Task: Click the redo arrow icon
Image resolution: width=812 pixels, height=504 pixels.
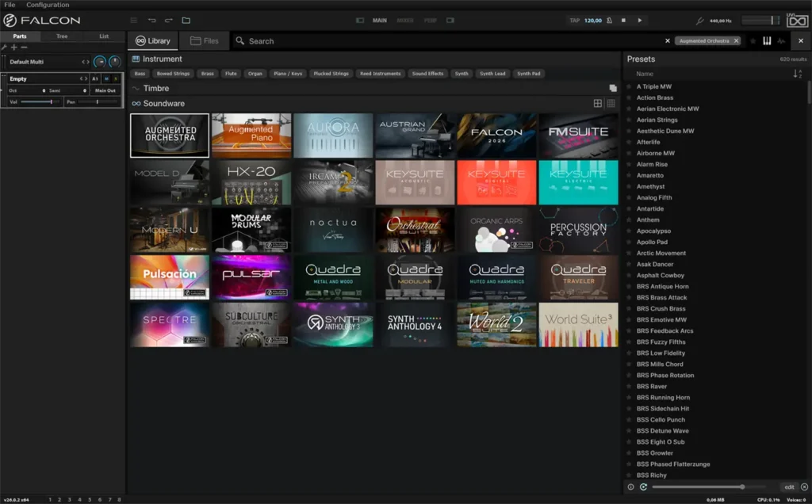Action: (169, 20)
